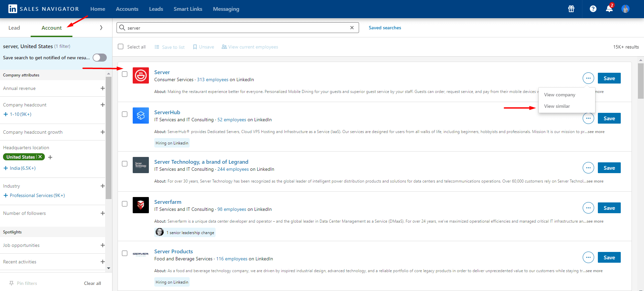This screenshot has height=291, width=644.
Task: Open the Server company red logo
Action: (x=141, y=75)
